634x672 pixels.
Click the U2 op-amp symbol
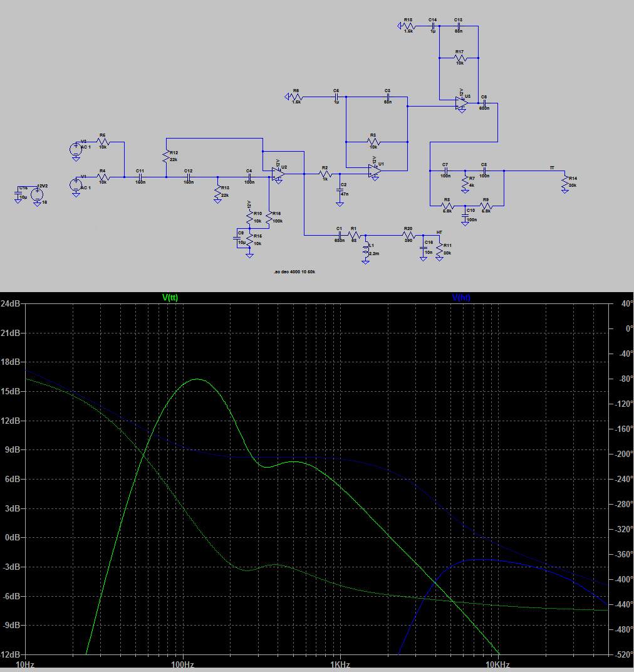click(278, 175)
